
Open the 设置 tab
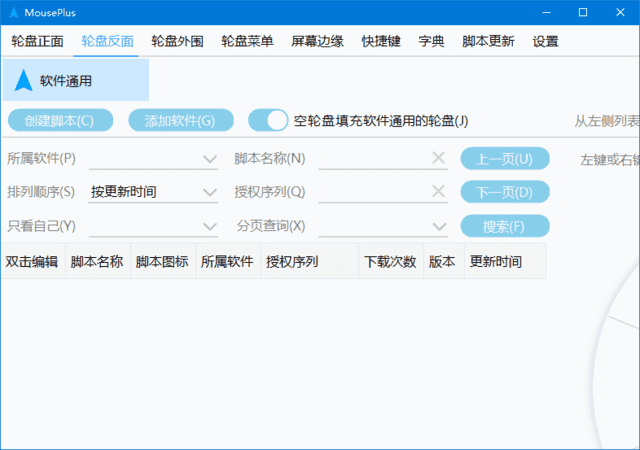pos(545,42)
